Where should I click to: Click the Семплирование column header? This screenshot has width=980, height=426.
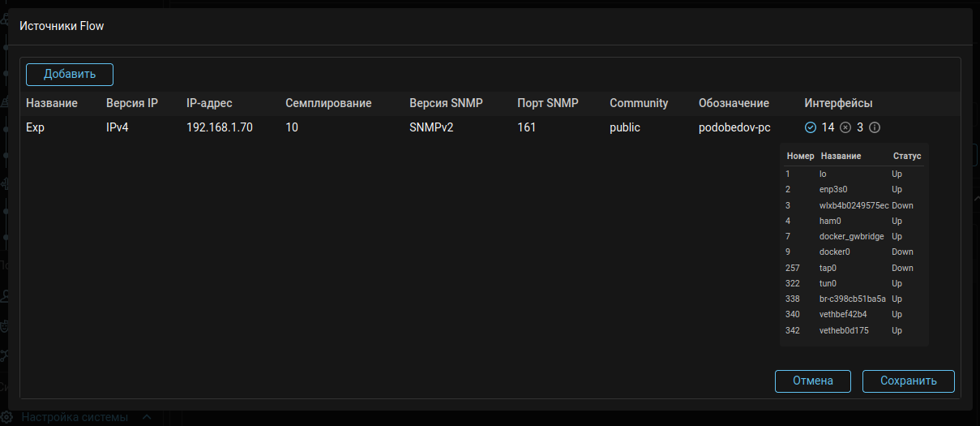328,103
